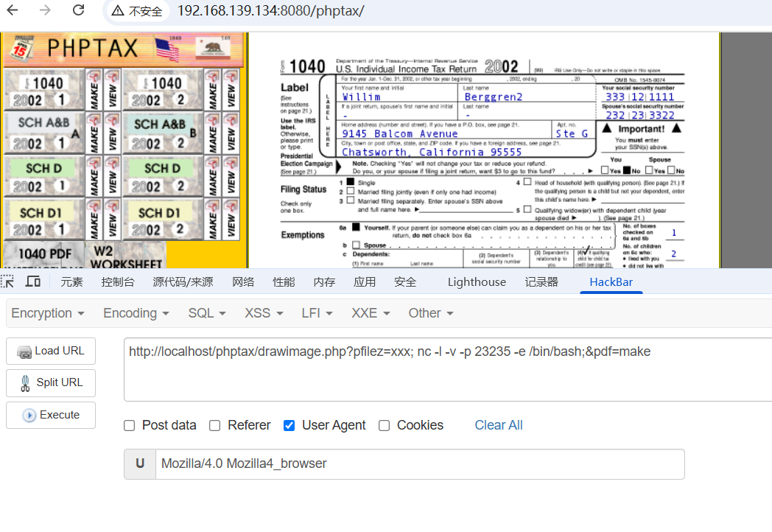The width and height of the screenshot is (772, 532).
Task: Expand the Encryption dropdown
Action: pyautogui.click(x=48, y=313)
